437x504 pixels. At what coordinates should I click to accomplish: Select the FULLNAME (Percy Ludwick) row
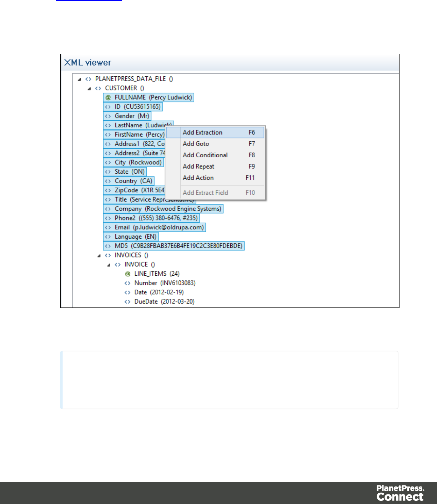pyautogui.click(x=149, y=97)
